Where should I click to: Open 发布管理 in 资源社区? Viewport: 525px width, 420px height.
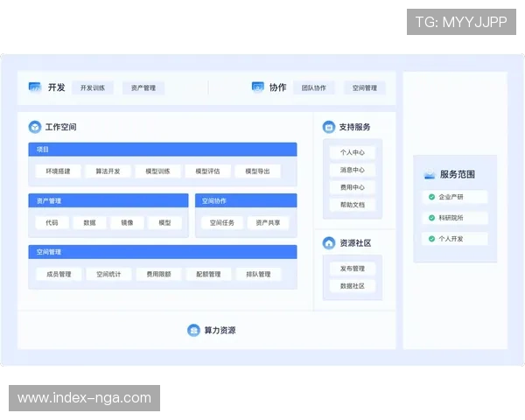[353, 269]
